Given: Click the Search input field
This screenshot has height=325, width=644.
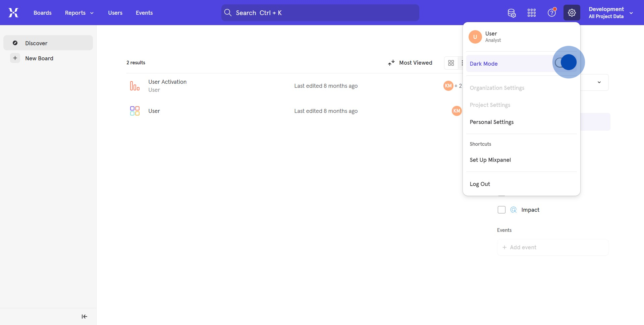Looking at the screenshot, I should [x=320, y=13].
